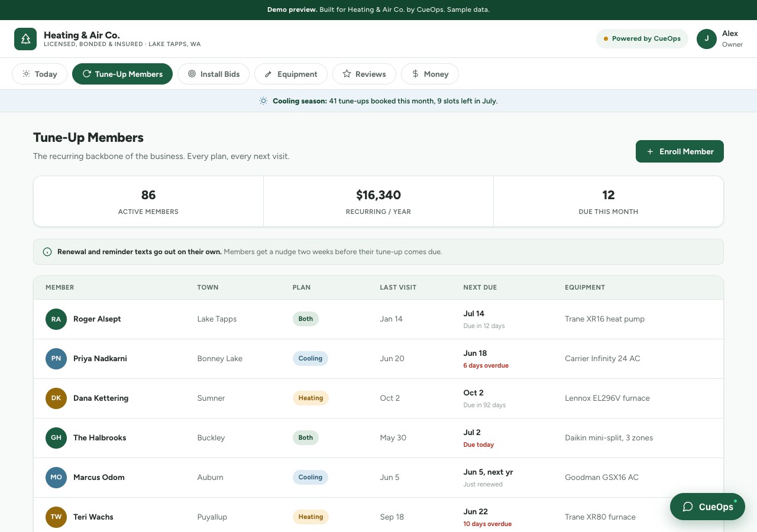The image size is (757, 532).
Task: Click the Sumner town cell
Action: [x=211, y=398]
